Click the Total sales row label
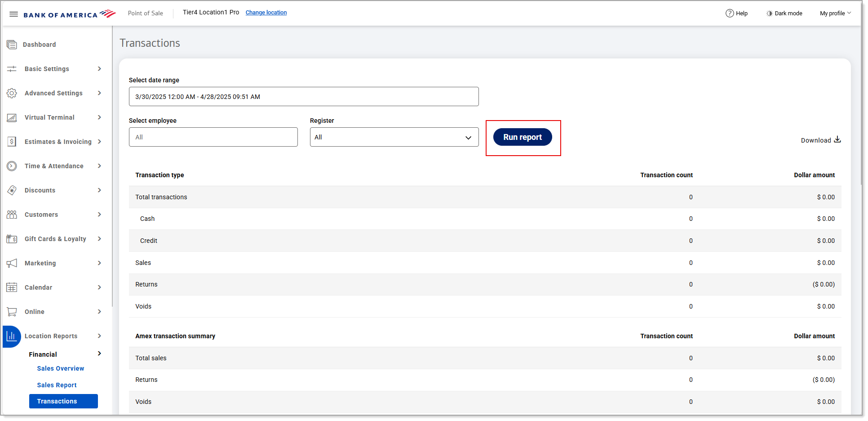868x421 pixels. [151, 358]
